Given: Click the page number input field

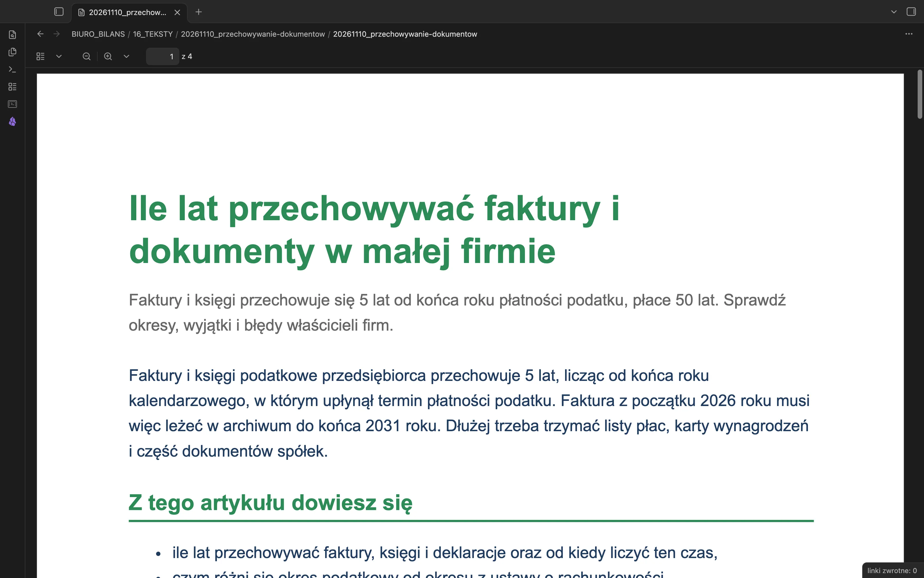Looking at the screenshot, I should [x=163, y=57].
